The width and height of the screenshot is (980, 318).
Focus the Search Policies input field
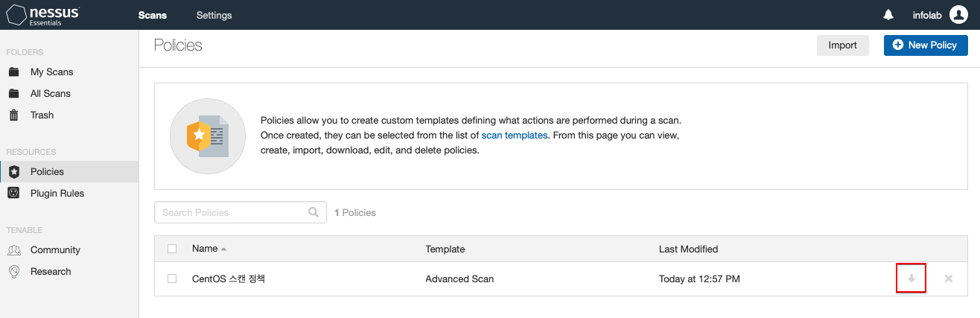click(232, 212)
